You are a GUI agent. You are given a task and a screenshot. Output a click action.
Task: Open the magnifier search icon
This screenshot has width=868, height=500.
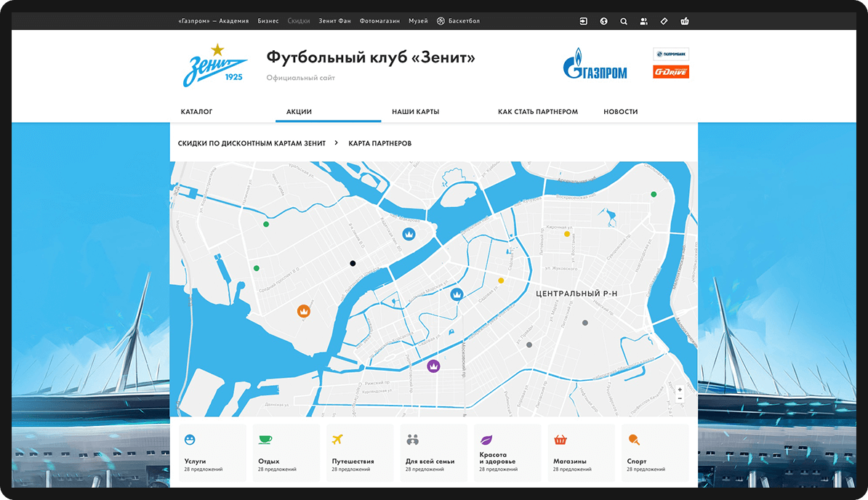click(x=624, y=21)
